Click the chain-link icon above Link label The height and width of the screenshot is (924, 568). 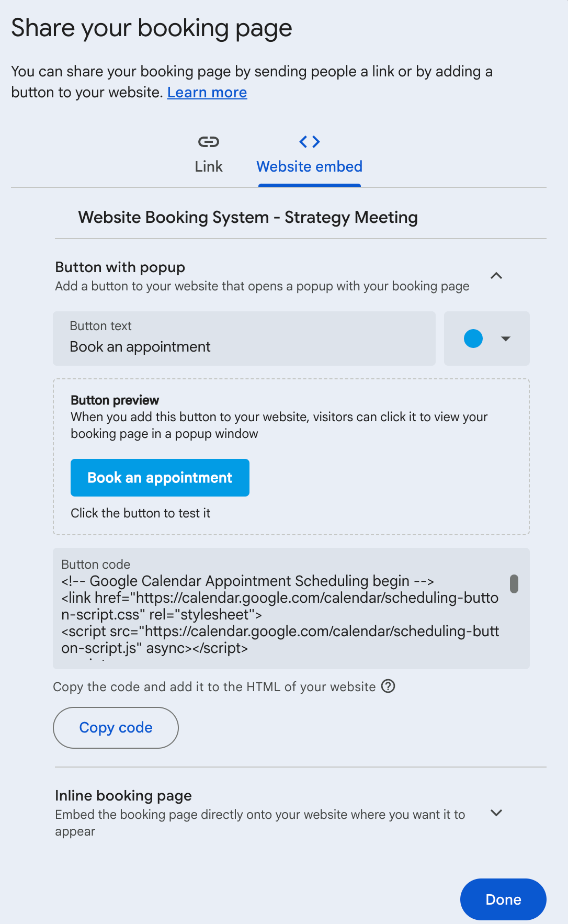point(208,141)
